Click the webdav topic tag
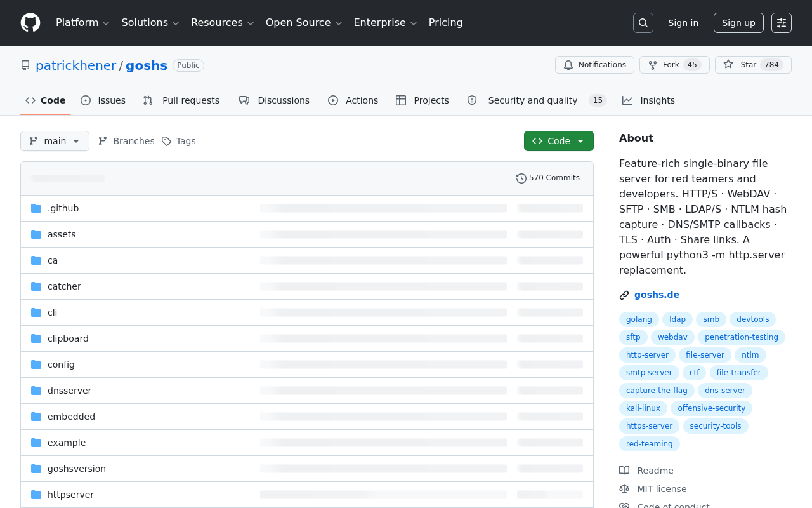Screen dimensions: 812x508 (x=672, y=337)
